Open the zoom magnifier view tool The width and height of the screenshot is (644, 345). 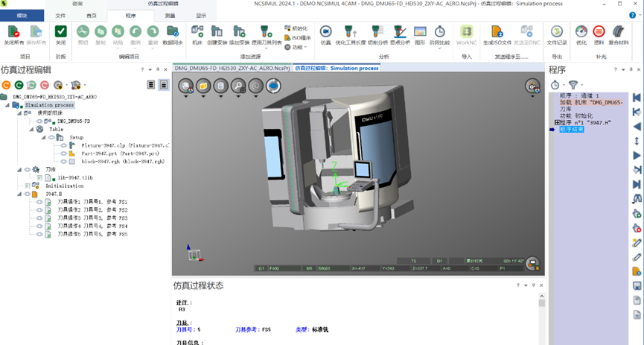tap(238, 86)
